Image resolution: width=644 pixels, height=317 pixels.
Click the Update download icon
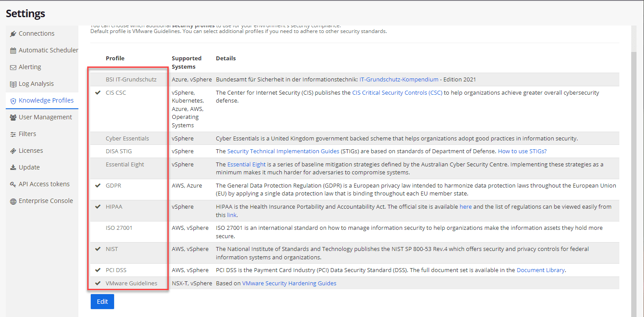tap(13, 168)
